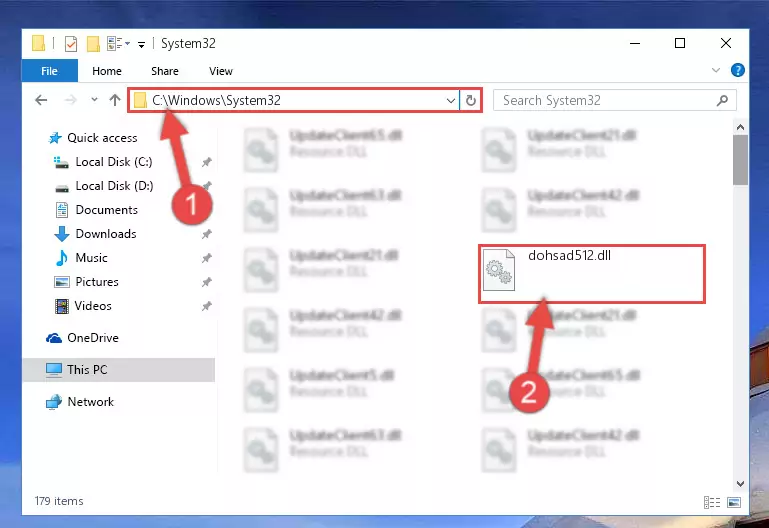Maximize the System32 window
Image resolution: width=769 pixels, height=528 pixels.
[x=680, y=43]
